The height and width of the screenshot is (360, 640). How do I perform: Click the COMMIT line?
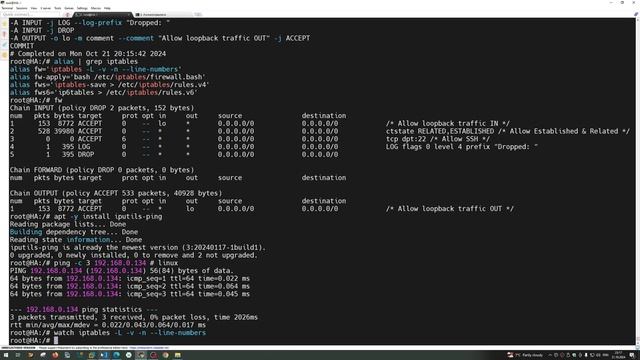tap(22, 46)
